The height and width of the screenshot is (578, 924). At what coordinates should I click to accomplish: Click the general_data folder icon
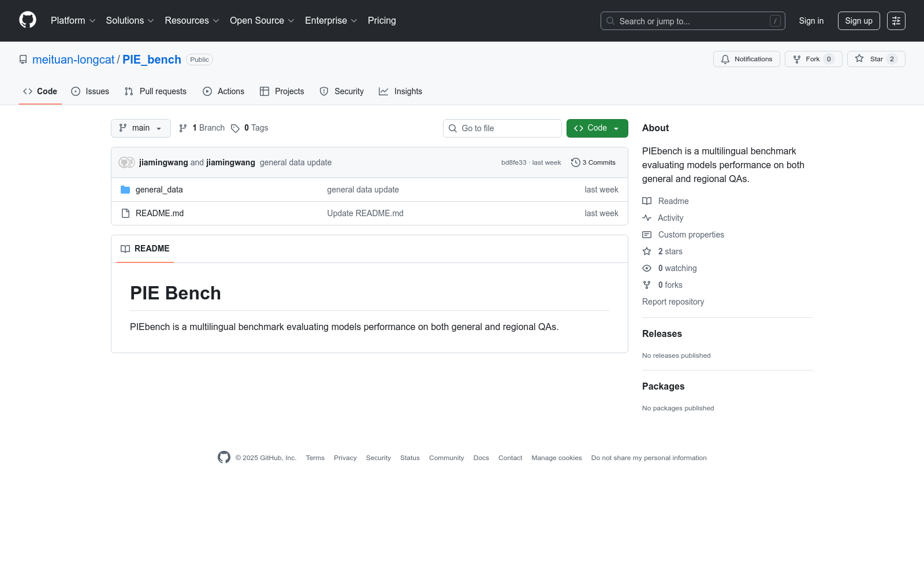125,190
